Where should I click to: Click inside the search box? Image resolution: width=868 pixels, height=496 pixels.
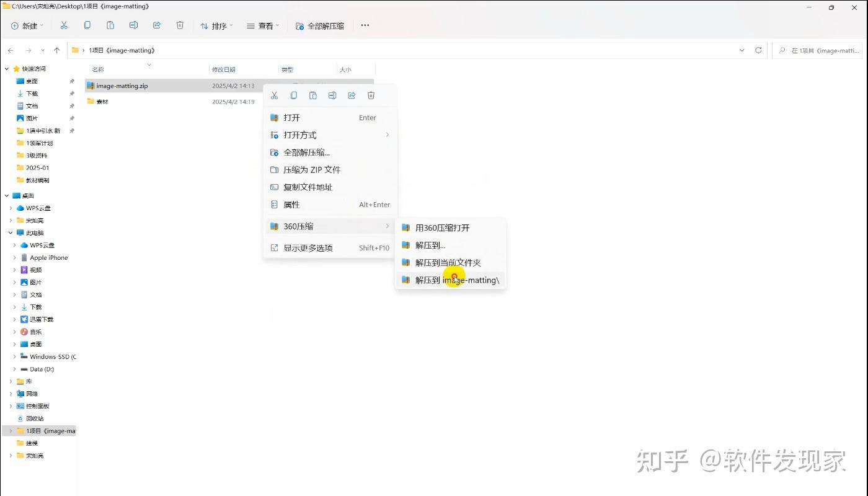coord(818,50)
